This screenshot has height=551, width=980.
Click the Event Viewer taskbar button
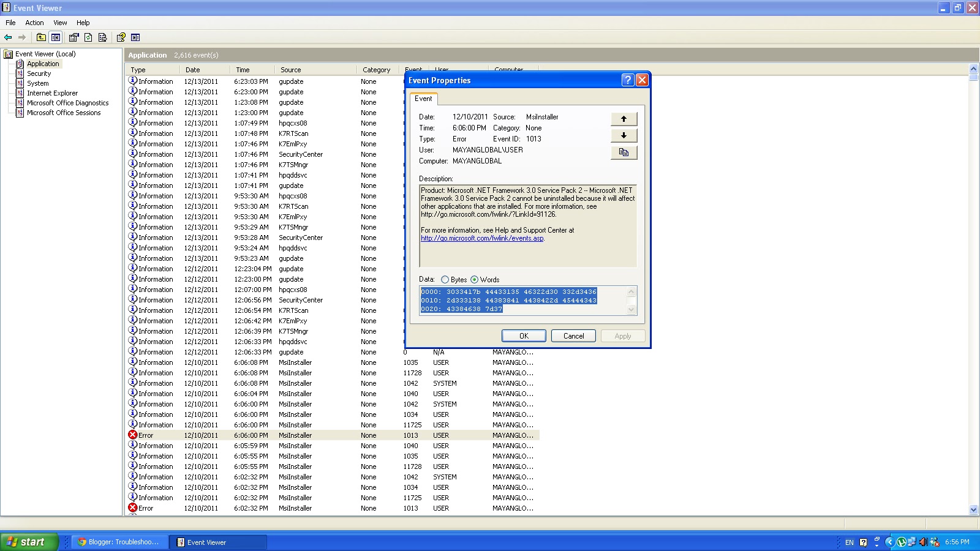(x=217, y=542)
